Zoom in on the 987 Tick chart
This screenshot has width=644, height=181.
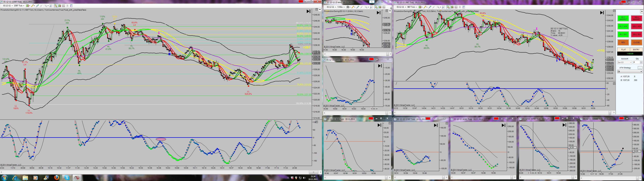(430, 7)
